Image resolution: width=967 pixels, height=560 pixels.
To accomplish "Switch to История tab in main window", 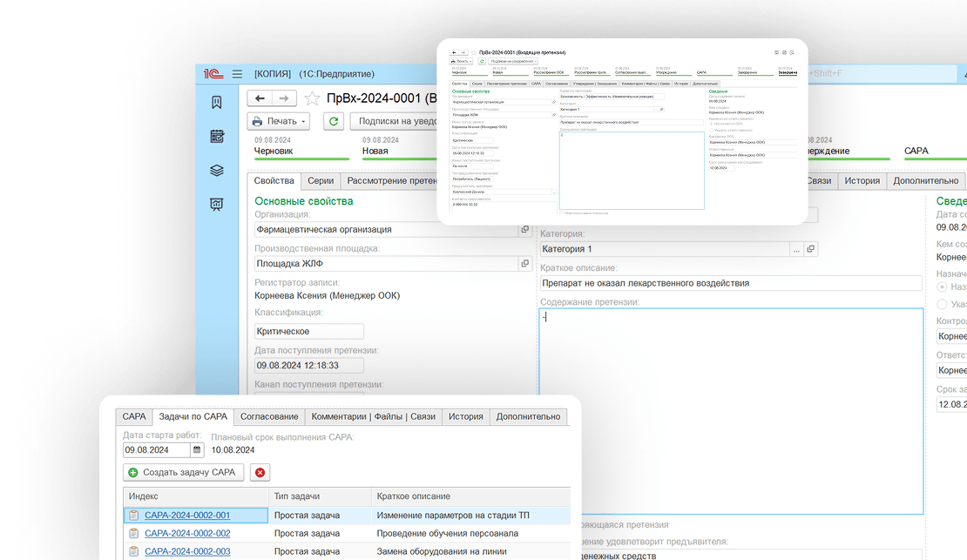I will click(x=862, y=180).
